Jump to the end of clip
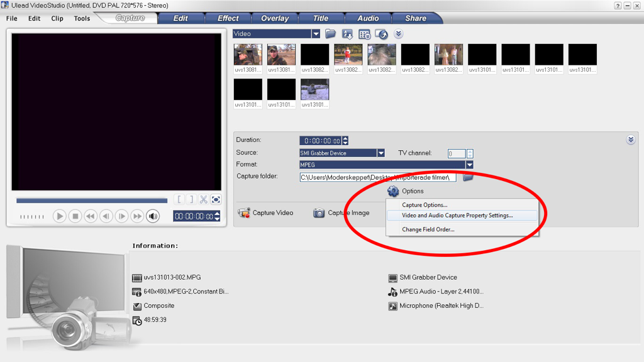 [x=137, y=216]
